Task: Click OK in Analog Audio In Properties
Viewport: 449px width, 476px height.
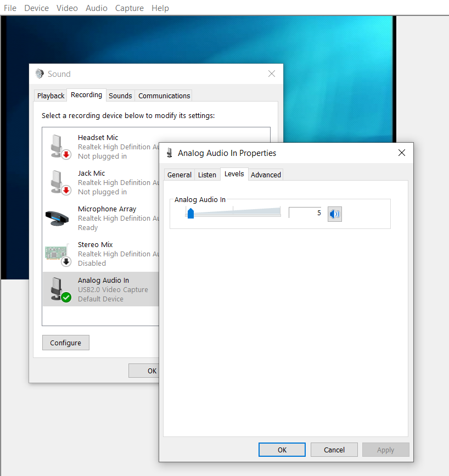Action: pyautogui.click(x=282, y=450)
